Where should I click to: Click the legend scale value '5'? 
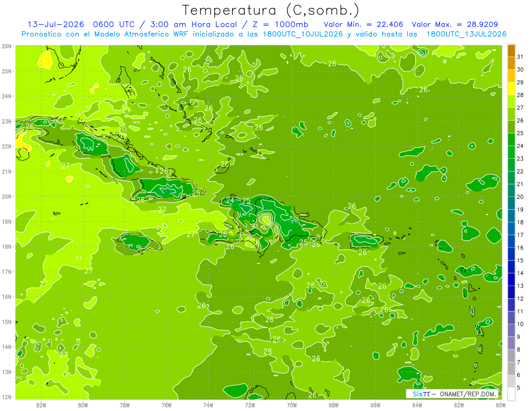tap(519, 388)
